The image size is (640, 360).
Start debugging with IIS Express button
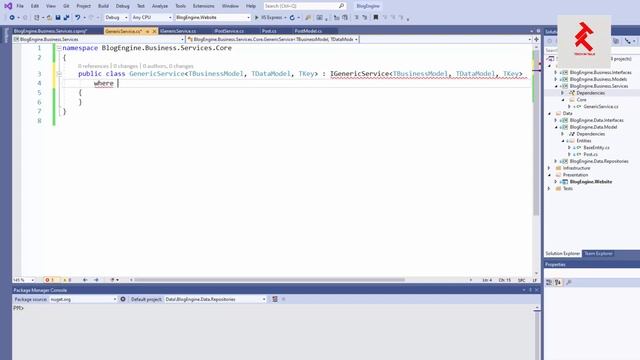[x=268, y=18]
